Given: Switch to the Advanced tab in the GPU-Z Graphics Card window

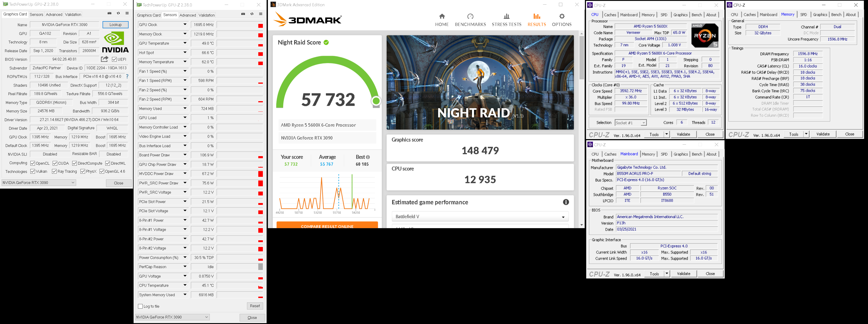Looking at the screenshot, I should [54, 14].
